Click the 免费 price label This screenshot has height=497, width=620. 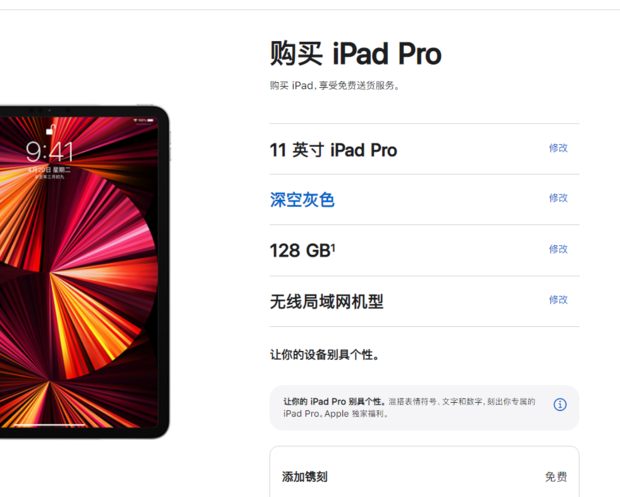point(556,477)
